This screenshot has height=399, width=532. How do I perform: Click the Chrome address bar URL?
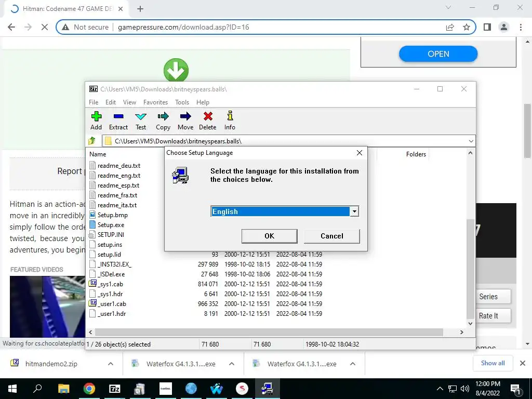[x=183, y=27]
